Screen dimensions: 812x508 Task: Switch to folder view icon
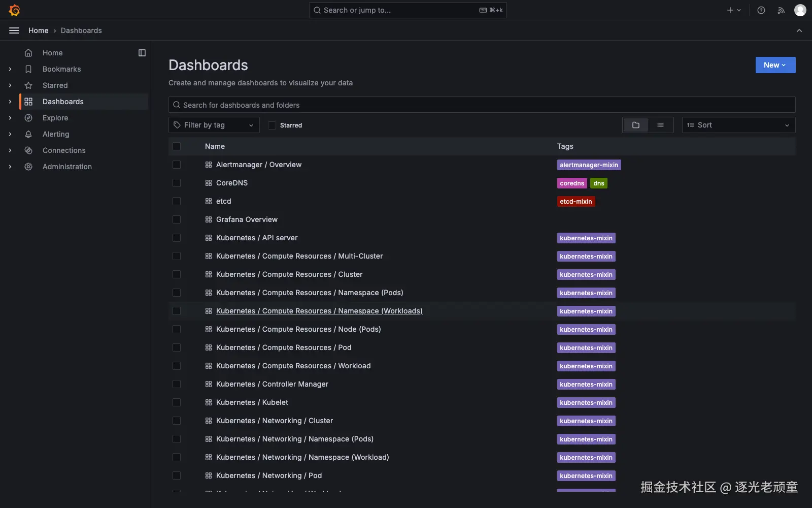636,125
